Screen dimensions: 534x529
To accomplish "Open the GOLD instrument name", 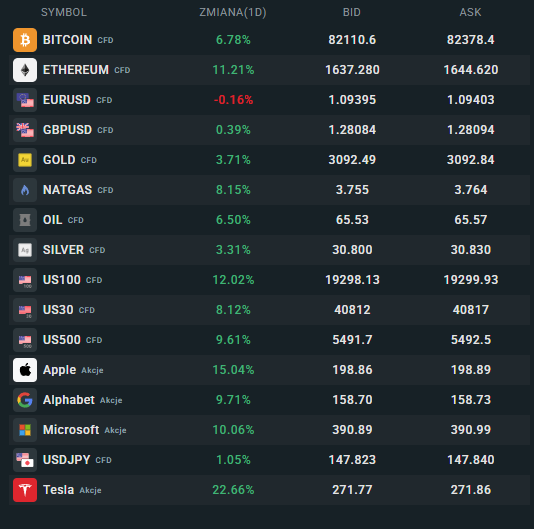I will pos(59,160).
